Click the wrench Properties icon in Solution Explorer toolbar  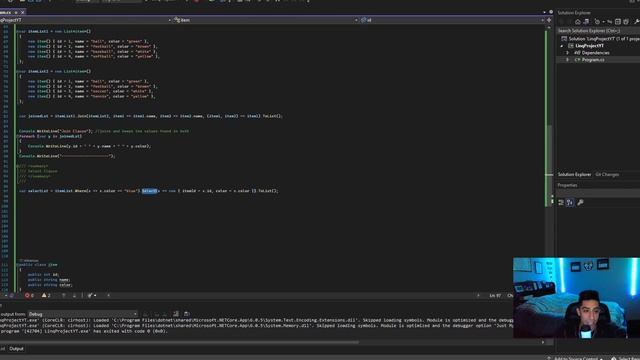[636, 22]
